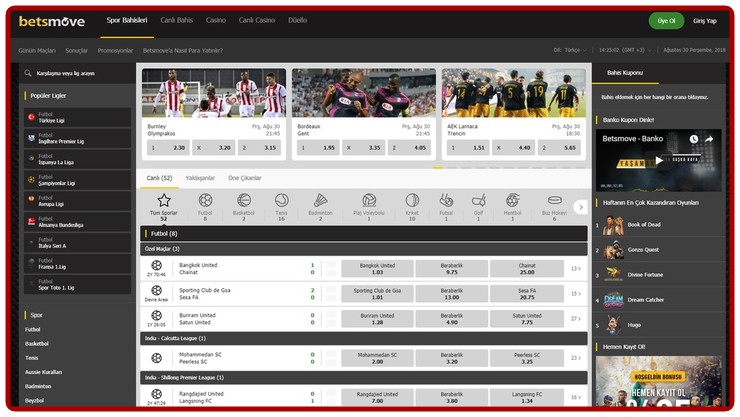Open the Canlı Casino menu
The width and height of the screenshot is (740, 417).
258,20
